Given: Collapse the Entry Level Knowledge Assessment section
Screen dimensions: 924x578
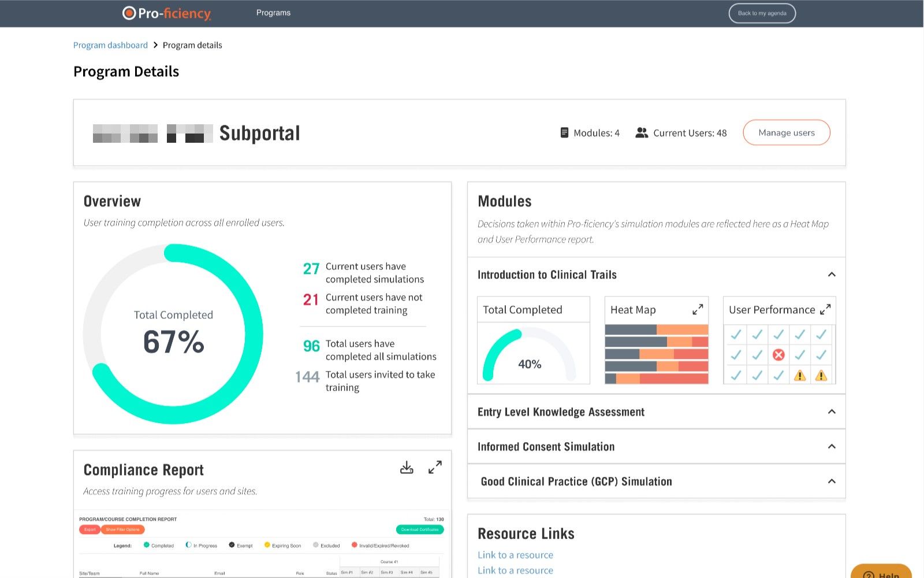Looking at the screenshot, I should 832,412.
